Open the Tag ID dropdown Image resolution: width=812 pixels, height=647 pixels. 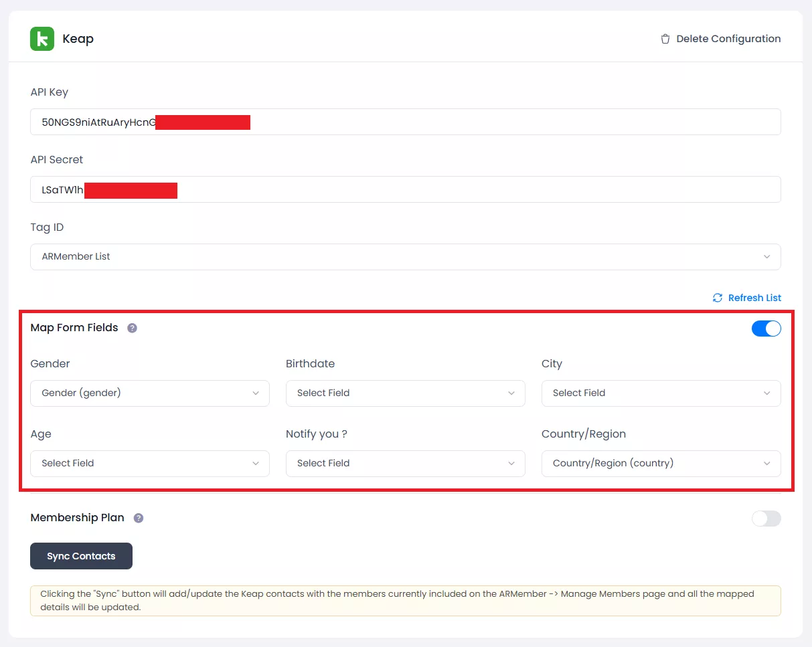point(405,257)
